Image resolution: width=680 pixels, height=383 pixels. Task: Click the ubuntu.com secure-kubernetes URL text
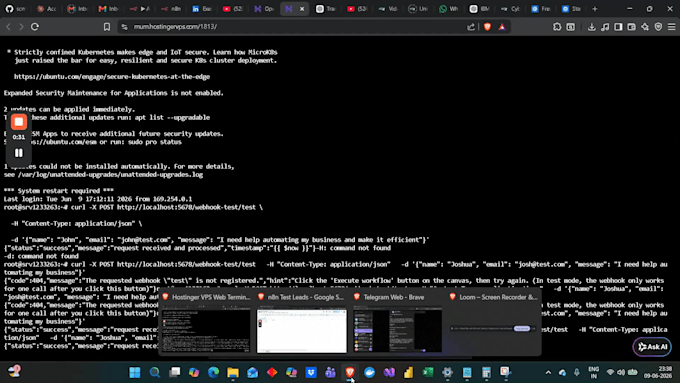[112, 77]
